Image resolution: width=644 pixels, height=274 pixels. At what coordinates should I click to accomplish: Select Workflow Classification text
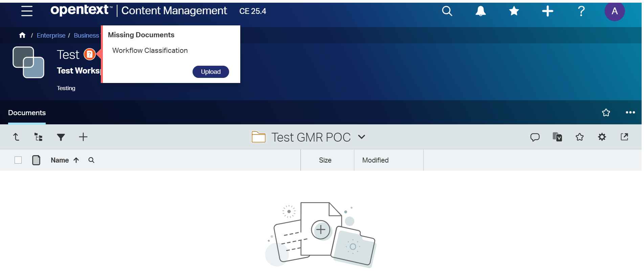(x=150, y=50)
